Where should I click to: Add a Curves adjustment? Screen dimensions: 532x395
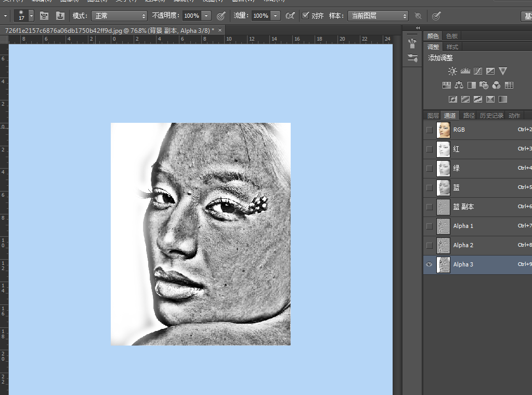coord(477,71)
